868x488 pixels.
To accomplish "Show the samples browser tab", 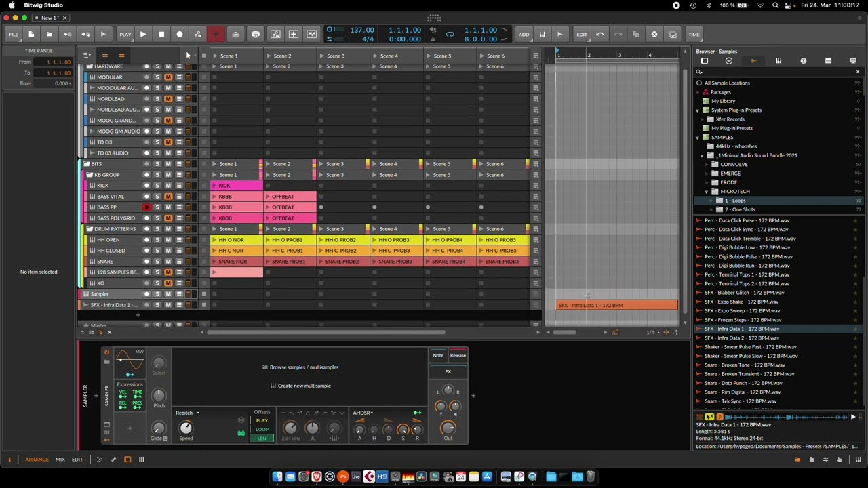I will click(x=753, y=61).
